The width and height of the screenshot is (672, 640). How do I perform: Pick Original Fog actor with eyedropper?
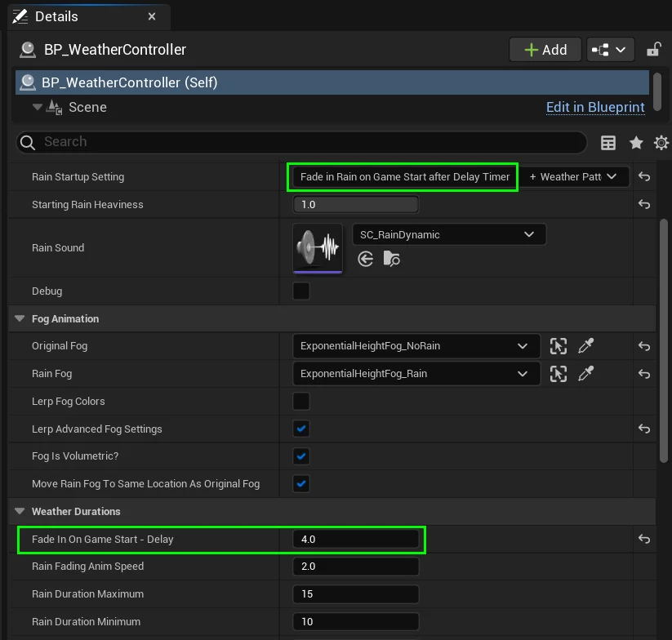[x=585, y=346]
